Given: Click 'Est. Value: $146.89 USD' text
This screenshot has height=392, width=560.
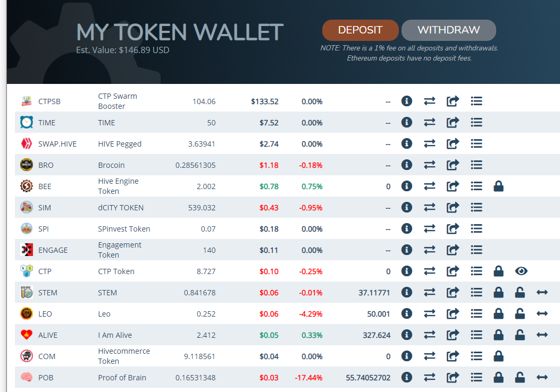Looking at the screenshot, I should 122,50.
